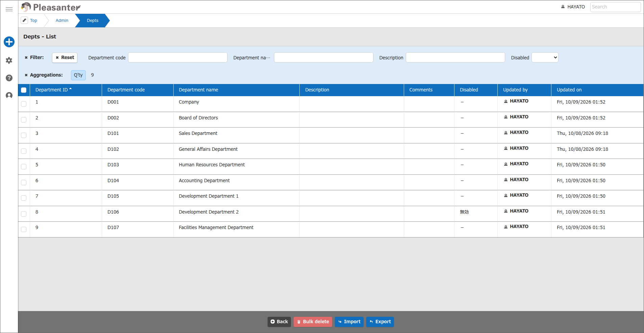Focus the Department code filter field
This screenshot has width=644, height=333.
(x=178, y=57)
